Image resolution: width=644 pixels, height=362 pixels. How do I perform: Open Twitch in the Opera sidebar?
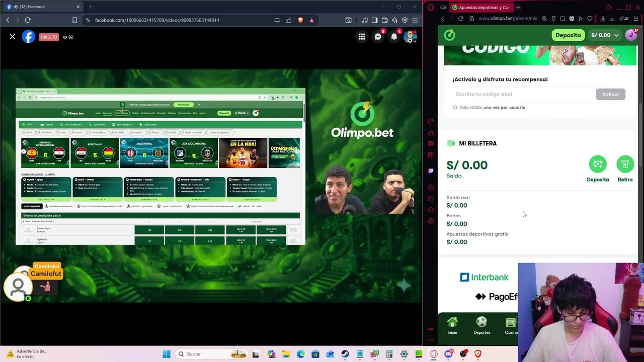[x=431, y=171]
